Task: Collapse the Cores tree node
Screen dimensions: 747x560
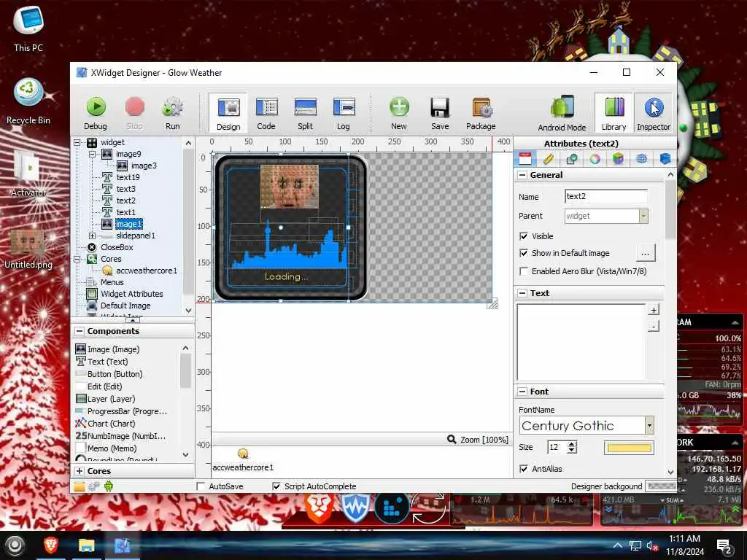Action: click(77, 259)
